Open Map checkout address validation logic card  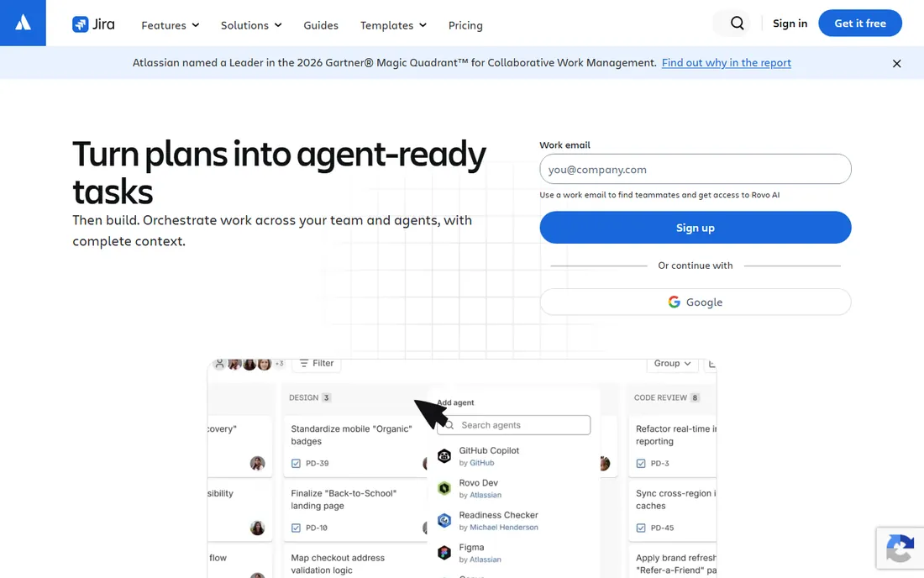pos(354,561)
